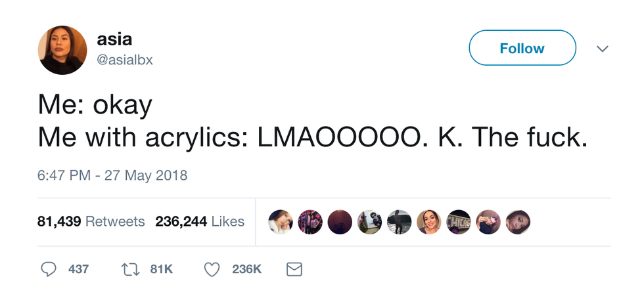Click the plain dark red liker avatar
This screenshot has width=644, height=302.
[x=340, y=222]
